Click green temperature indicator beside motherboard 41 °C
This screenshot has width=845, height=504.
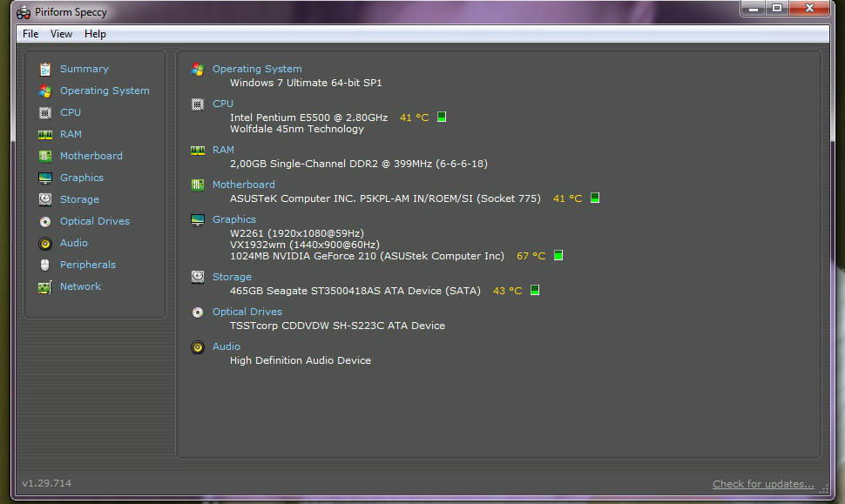(x=595, y=198)
